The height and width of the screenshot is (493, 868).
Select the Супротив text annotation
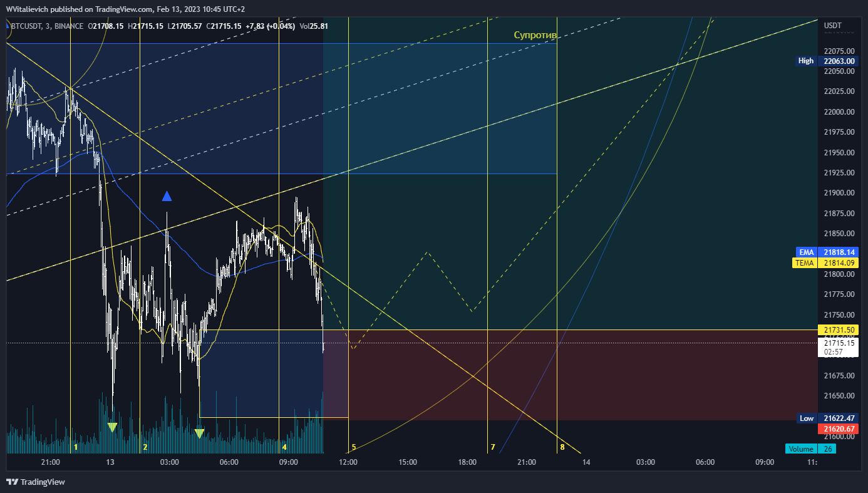[535, 35]
